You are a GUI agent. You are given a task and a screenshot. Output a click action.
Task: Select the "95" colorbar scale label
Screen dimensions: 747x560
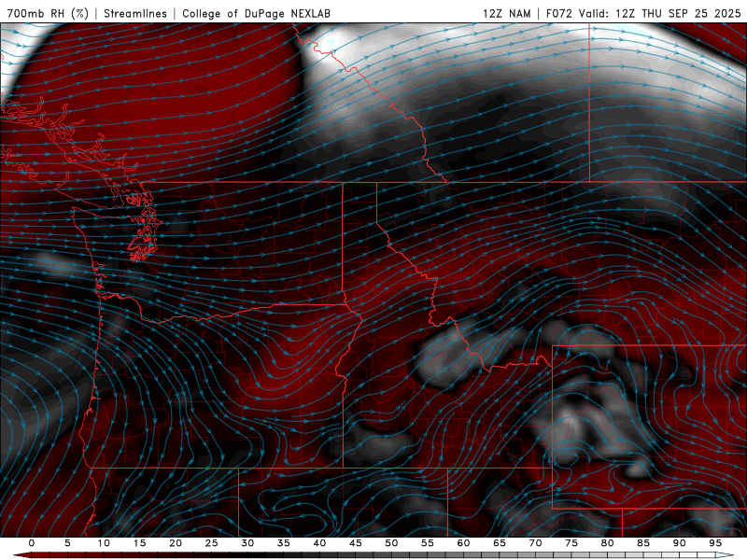pos(715,543)
